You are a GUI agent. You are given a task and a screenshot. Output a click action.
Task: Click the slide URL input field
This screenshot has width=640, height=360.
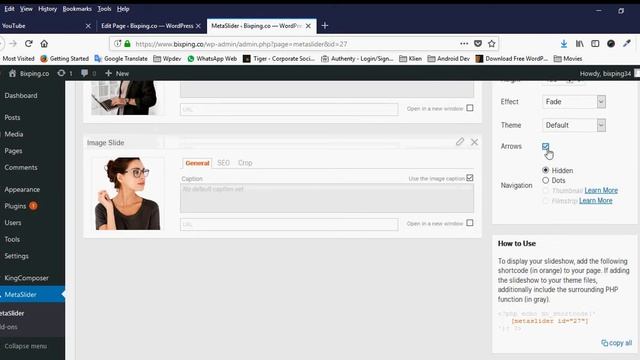pyautogui.click(x=289, y=224)
